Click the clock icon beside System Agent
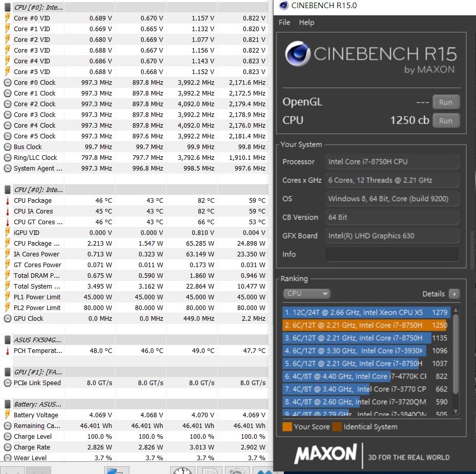The width and height of the screenshot is (476, 474). [8, 169]
